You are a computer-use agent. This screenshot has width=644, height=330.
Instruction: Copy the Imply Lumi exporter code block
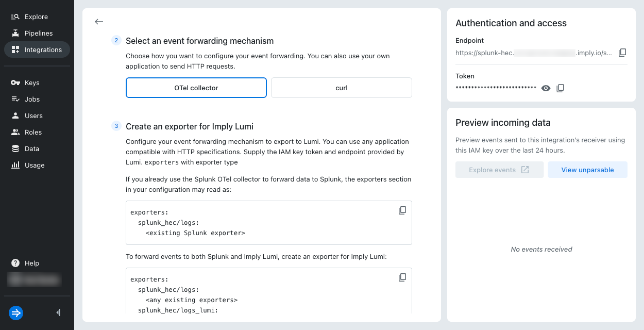[402, 277]
